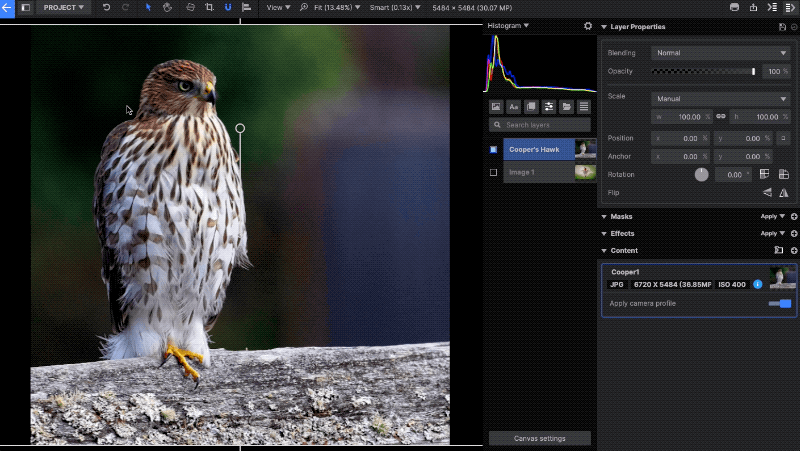The height and width of the screenshot is (451, 800).
Task: Click the blue info icon for Cooper1
Action: click(757, 284)
